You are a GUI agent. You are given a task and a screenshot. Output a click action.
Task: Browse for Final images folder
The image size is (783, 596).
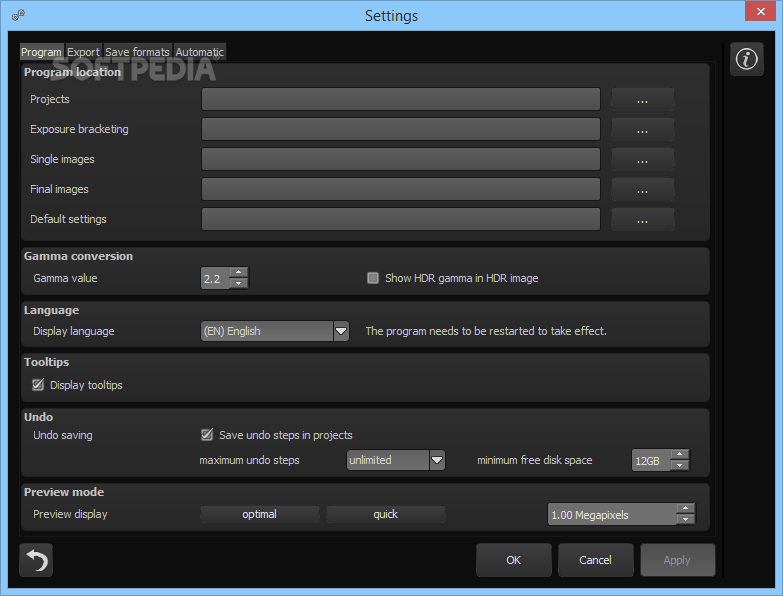[x=643, y=189]
